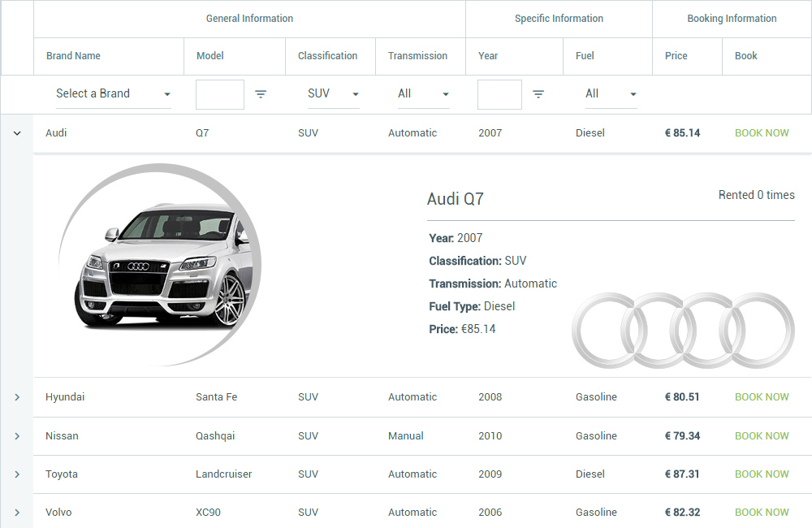Expand the Toyota Landcruiser row
The height and width of the screenshot is (528, 812).
tap(17, 474)
